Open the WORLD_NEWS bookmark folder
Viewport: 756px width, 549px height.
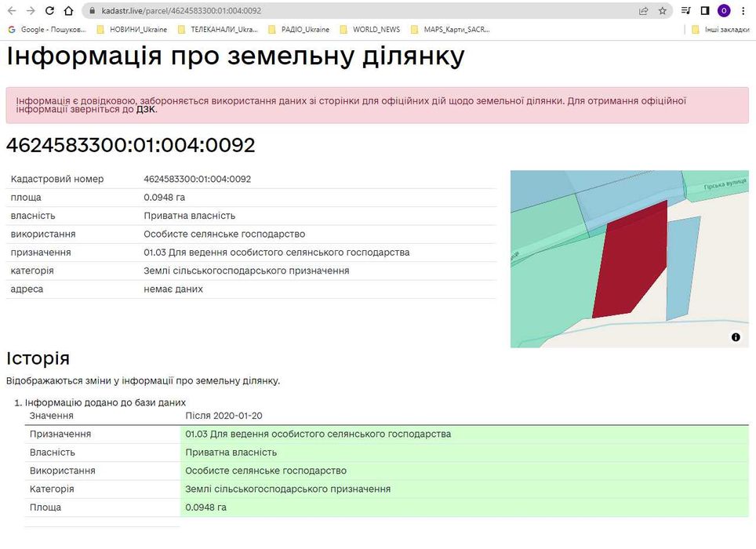click(x=370, y=29)
